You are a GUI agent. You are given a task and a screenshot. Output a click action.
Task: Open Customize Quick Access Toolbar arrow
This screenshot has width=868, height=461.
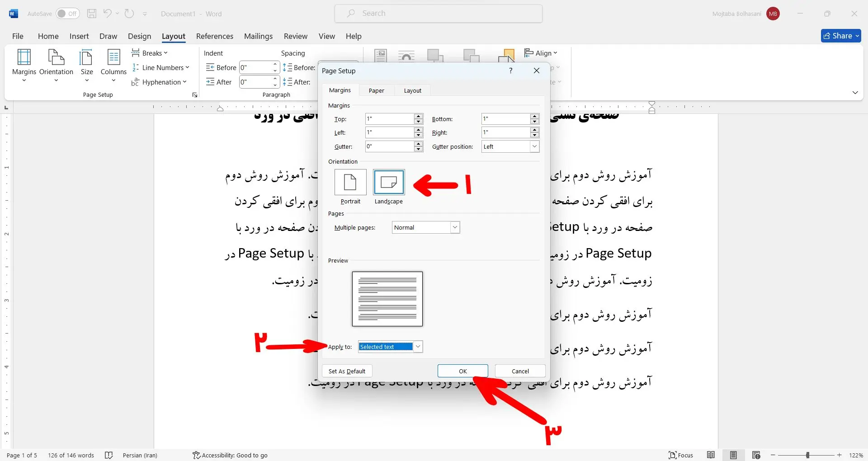tap(145, 14)
